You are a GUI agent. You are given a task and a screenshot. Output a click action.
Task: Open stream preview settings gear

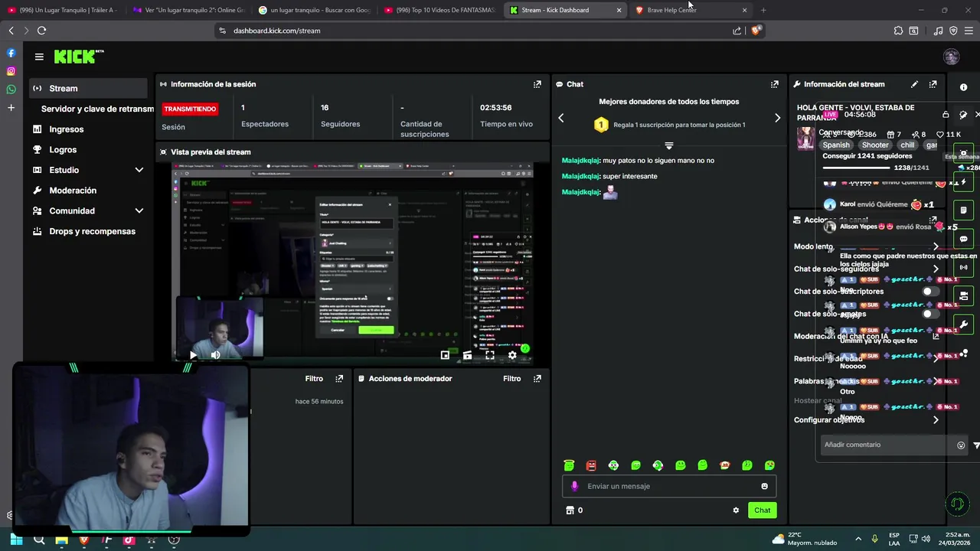coord(512,355)
